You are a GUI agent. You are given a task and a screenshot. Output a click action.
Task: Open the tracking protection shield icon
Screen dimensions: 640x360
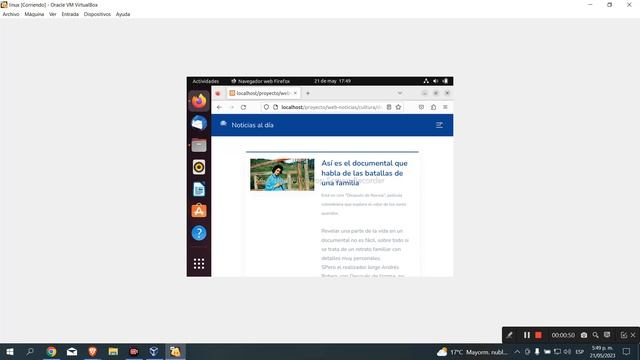266,107
